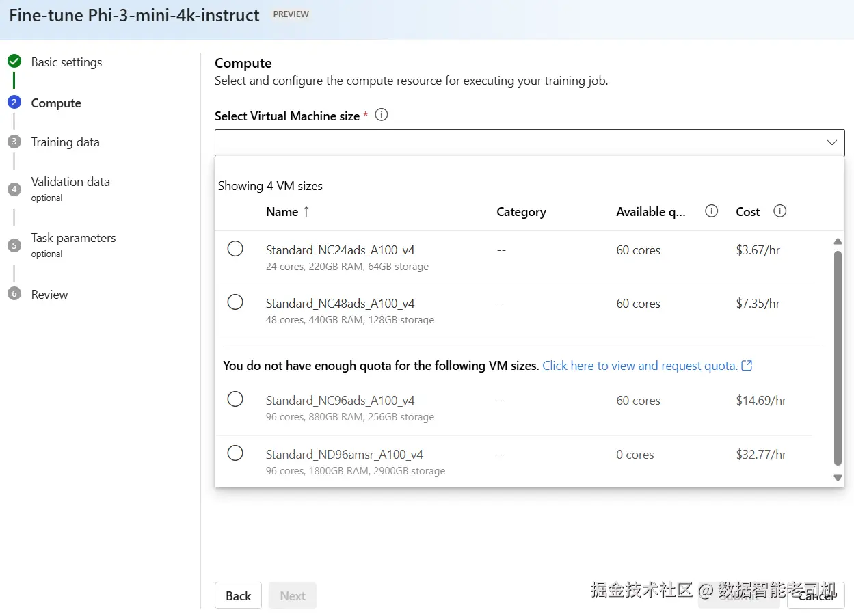Click the info icon beside Select Virtual Machine size
854x616 pixels.
382,115
